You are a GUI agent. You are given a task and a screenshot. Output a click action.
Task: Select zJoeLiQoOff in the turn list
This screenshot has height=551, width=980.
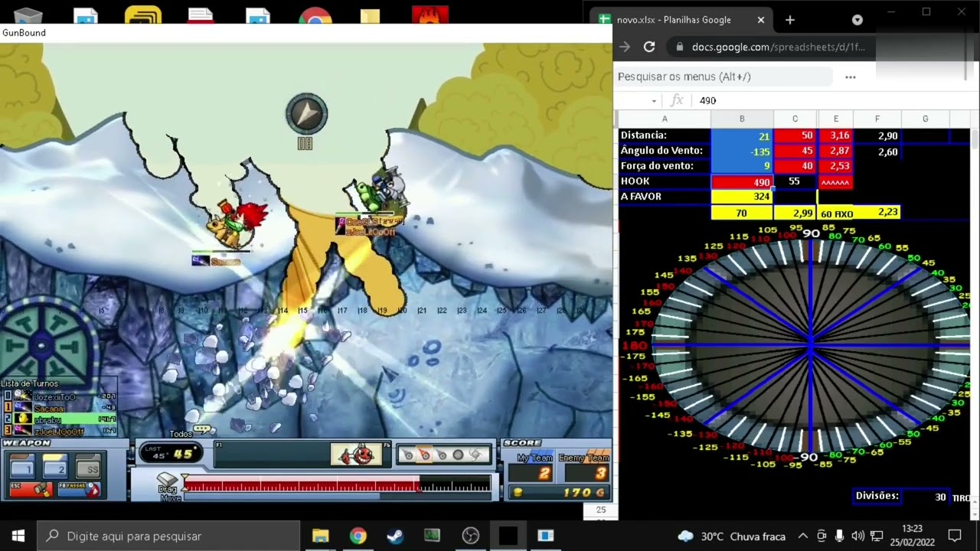[x=60, y=431]
